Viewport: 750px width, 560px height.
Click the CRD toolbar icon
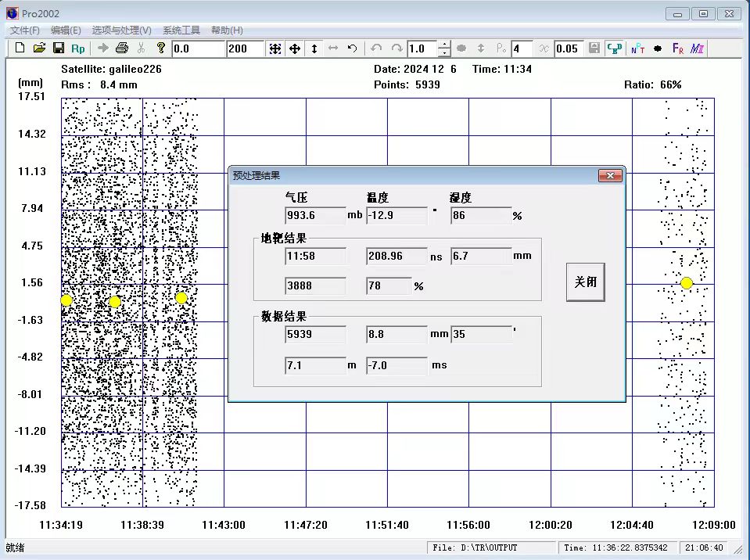click(614, 48)
